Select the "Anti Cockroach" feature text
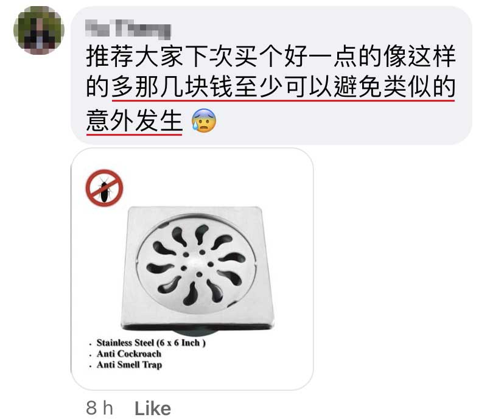Screen dimensions: 504x420 129,354
